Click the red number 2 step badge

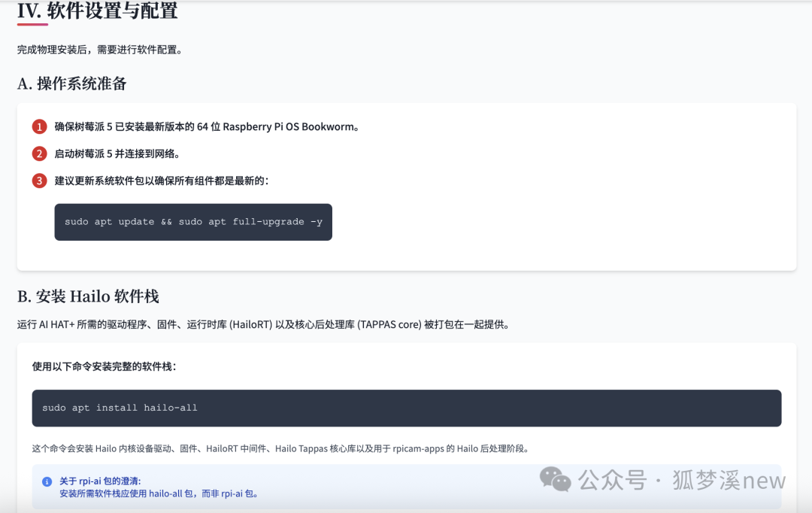point(39,153)
